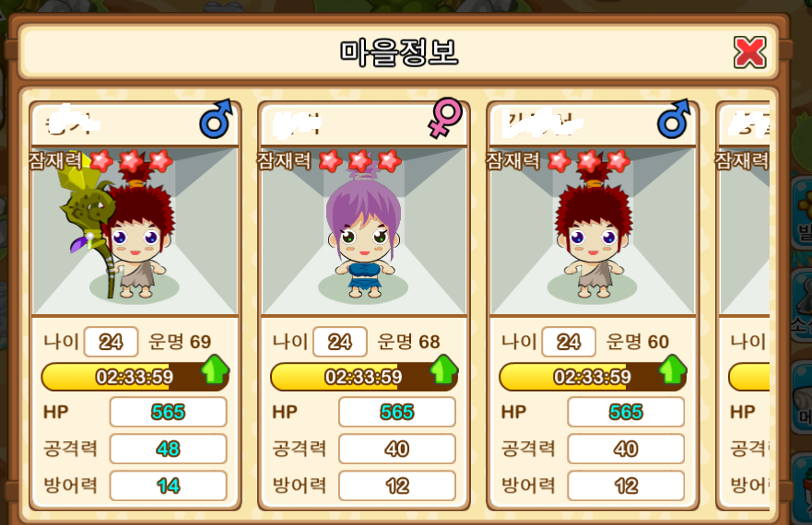
Task: Click the third 잠재력 star on purple-haired villager card
Action: point(390,161)
